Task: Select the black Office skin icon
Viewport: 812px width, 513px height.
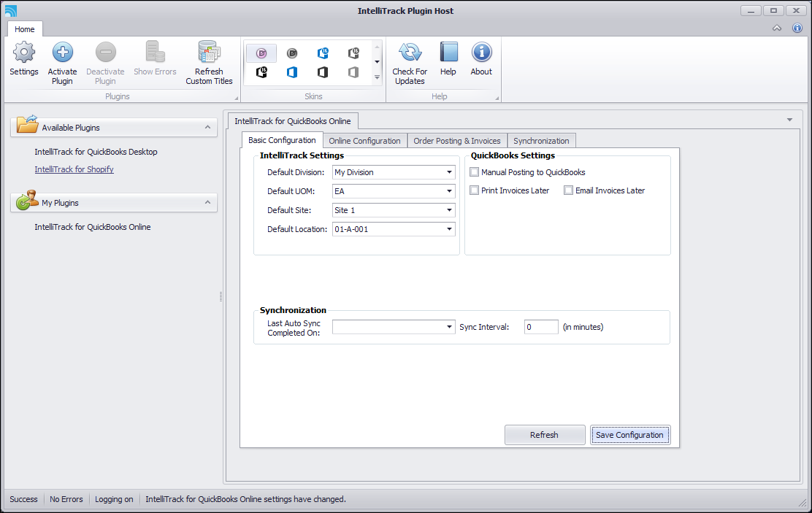Action: 323,72
